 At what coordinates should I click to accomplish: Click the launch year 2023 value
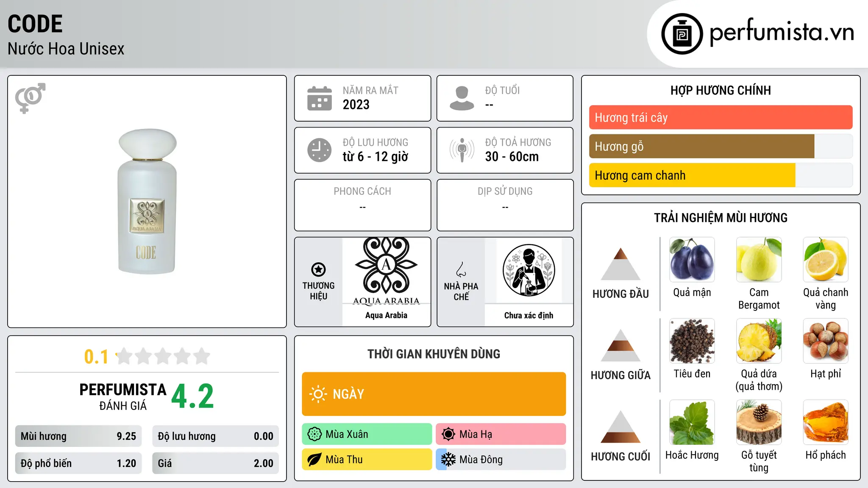[356, 105]
